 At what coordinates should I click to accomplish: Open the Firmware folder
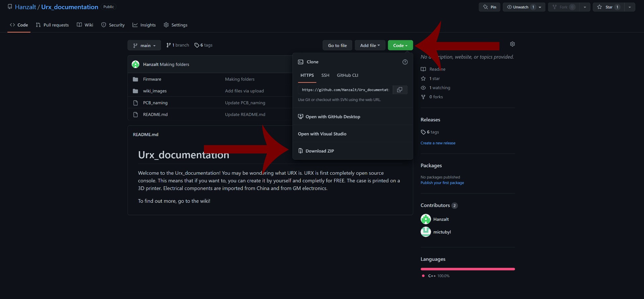click(x=152, y=79)
